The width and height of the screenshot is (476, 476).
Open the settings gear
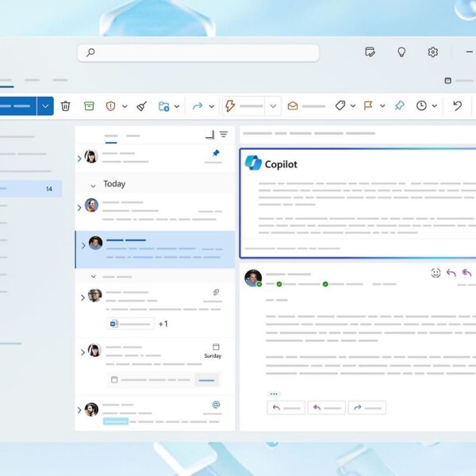point(432,52)
